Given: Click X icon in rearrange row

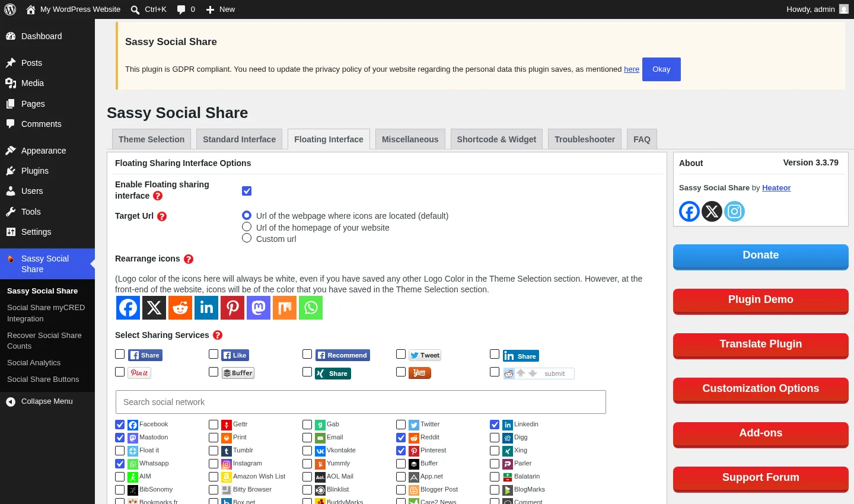Looking at the screenshot, I should (x=154, y=308).
